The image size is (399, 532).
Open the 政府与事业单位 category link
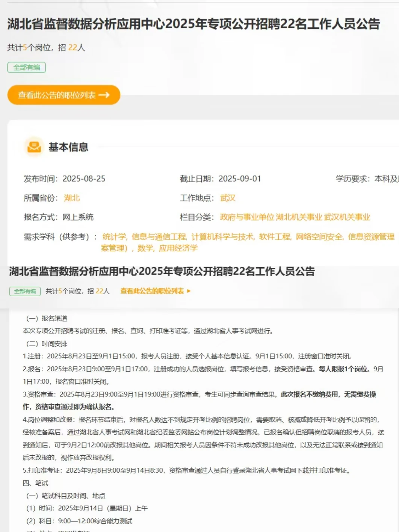pyautogui.click(x=247, y=217)
